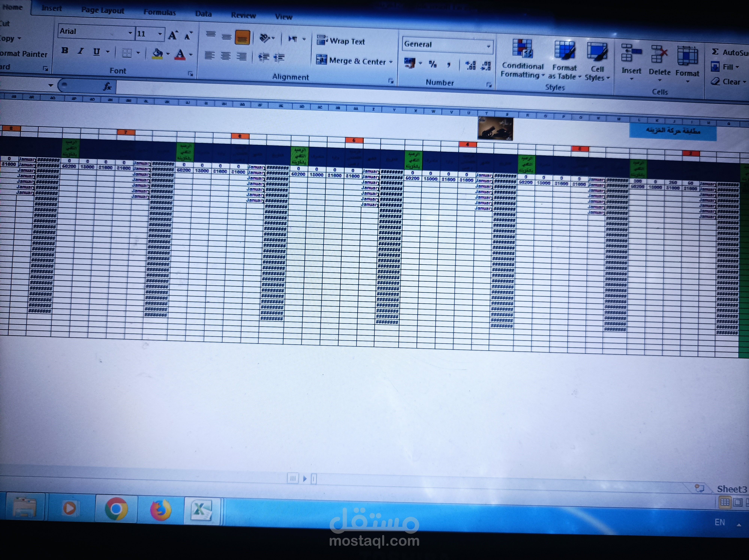
Task: Toggle Bold formatting
Action: [65, 51]
